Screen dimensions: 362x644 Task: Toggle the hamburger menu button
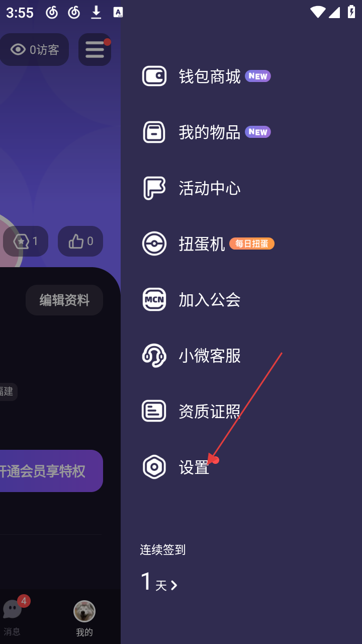[95, 49]
